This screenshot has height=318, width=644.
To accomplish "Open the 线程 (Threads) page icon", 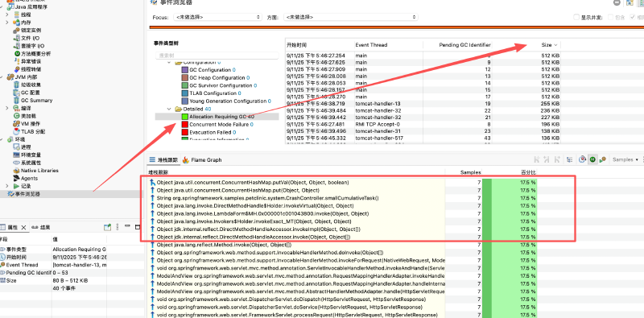I will pos(16,14).
